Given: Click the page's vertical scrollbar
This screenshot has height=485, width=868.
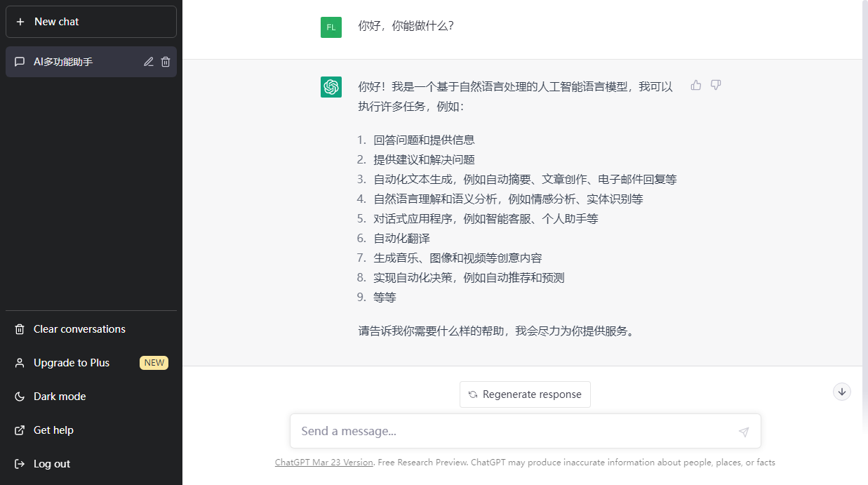Looking at the screenshot, I should point(865,214).
